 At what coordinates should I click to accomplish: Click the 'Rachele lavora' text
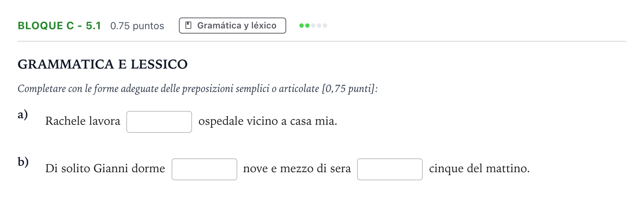83,121
